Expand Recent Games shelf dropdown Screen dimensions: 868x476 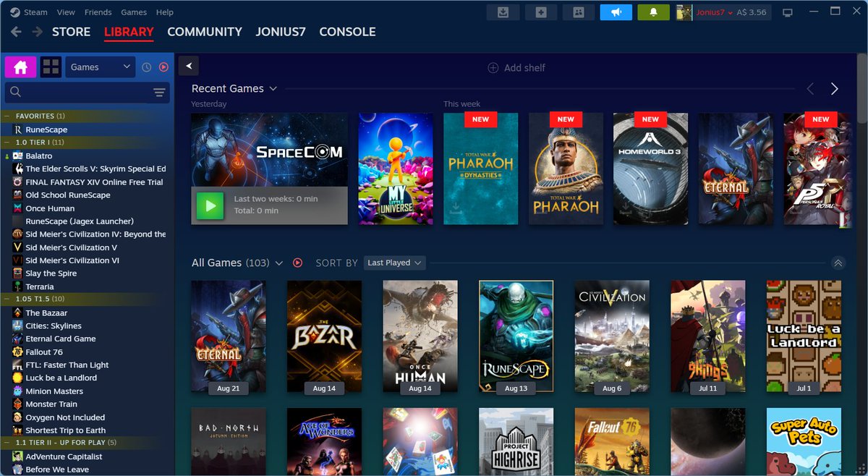coord(273,88)
